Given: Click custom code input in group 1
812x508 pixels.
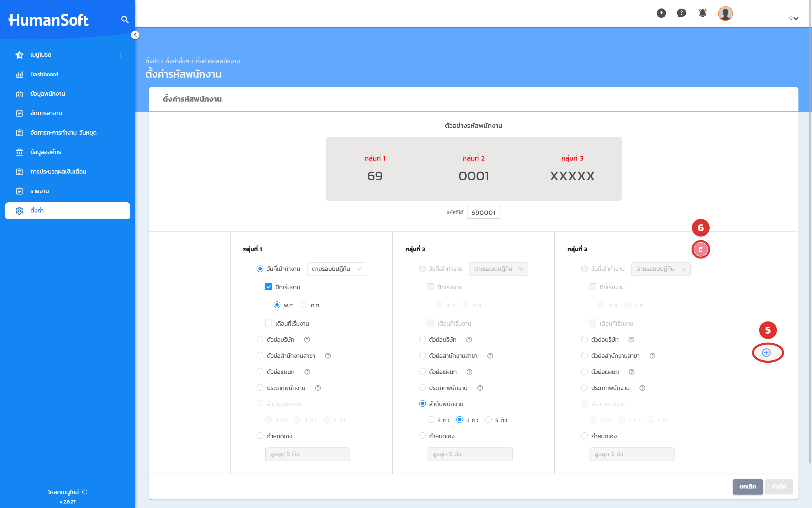Looking at the screenshot, I should [x=307, y=454].
